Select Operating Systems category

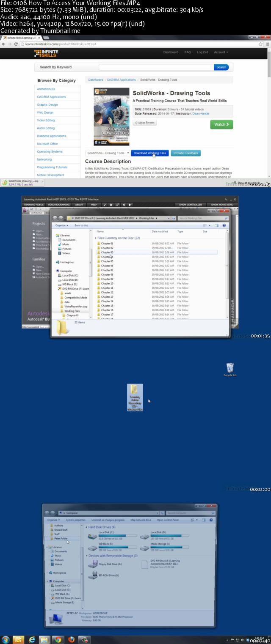50,152
